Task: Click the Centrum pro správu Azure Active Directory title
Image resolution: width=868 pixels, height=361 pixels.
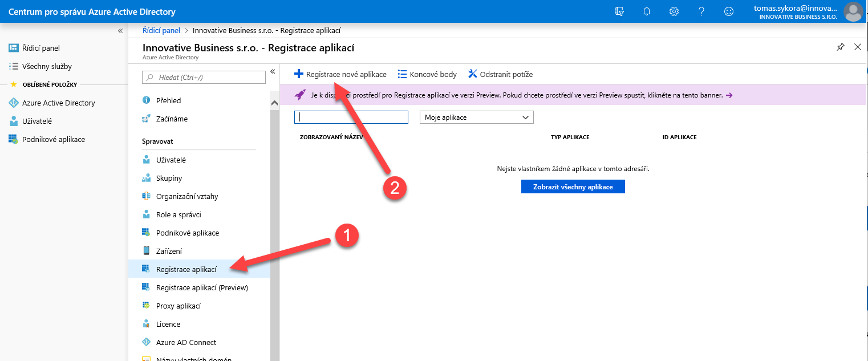Action: [92, 11]
